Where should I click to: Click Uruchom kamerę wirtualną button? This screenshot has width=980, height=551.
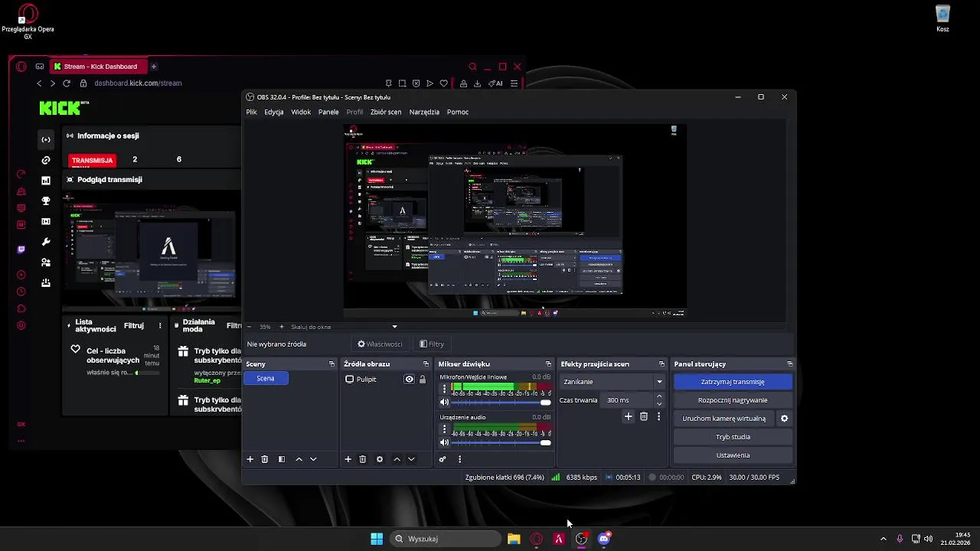(x=724, y=419)
